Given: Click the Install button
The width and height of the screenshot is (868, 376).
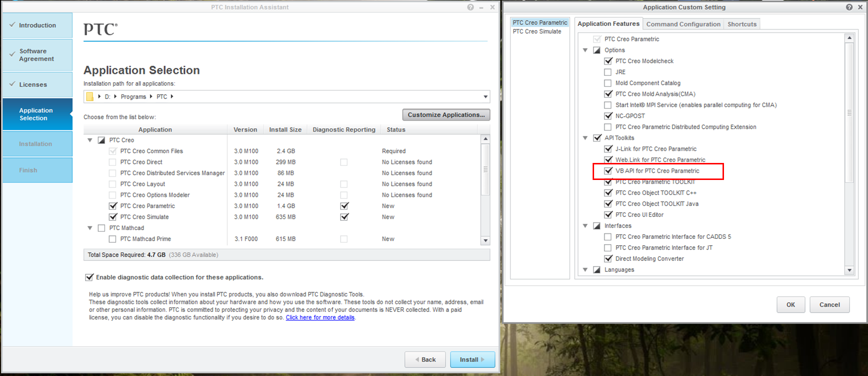Looking at the screenshot, I should (472, 359).
